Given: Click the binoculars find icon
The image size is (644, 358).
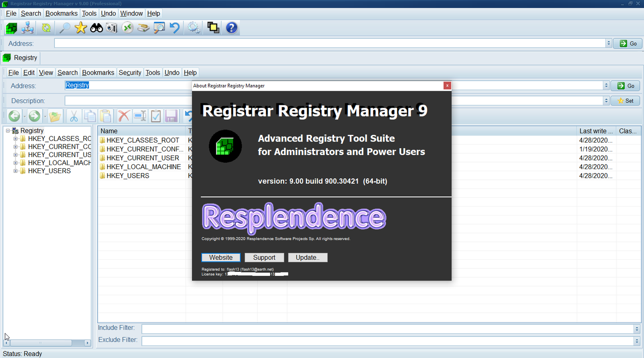Looking at the screenshot, I should click(x=97, y=28).
